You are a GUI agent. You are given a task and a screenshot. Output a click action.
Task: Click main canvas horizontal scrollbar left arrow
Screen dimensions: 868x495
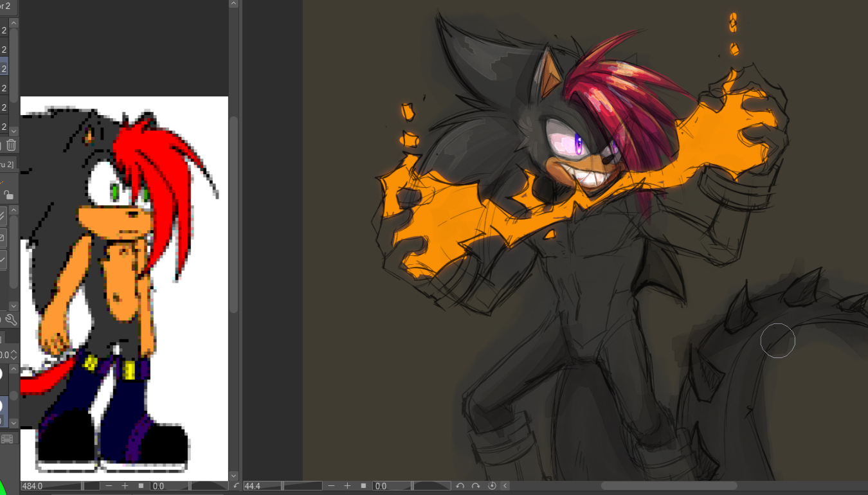(505, 486)
